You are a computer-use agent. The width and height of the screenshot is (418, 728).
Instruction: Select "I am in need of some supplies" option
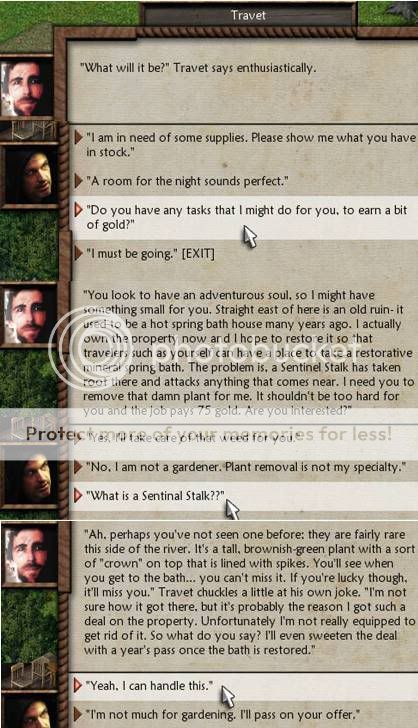coord(251,144)
